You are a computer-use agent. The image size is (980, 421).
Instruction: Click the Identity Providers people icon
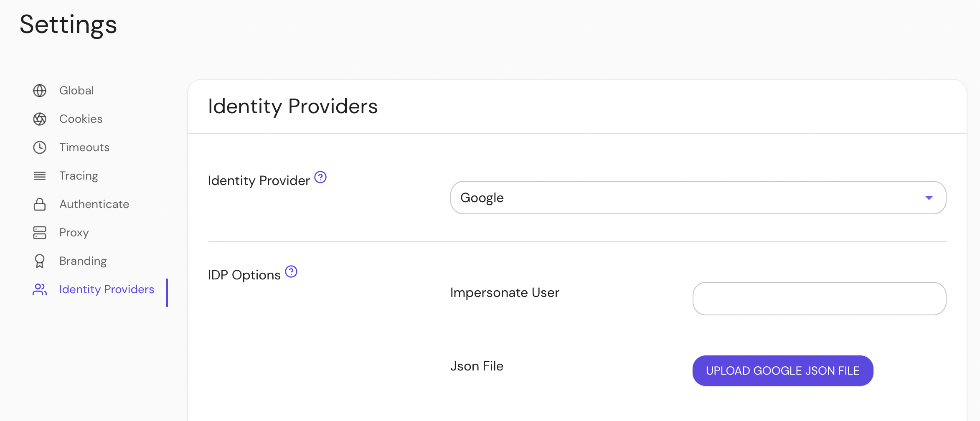coord(40,289)
